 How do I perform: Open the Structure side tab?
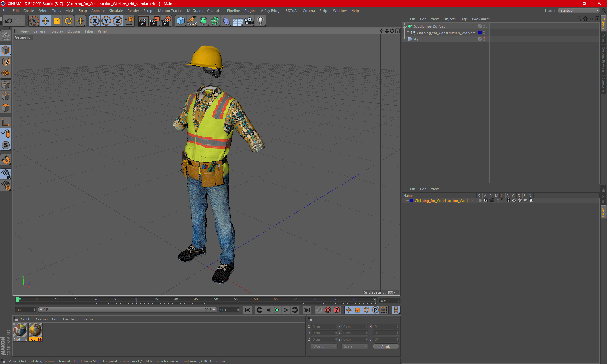[x=604, y=85]
